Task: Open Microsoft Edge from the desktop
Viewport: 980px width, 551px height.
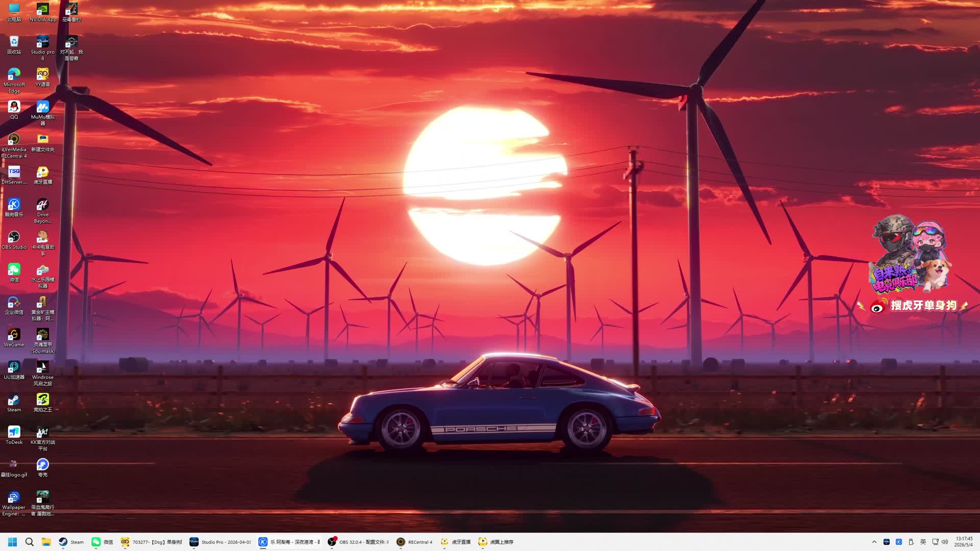Action: 14,81
